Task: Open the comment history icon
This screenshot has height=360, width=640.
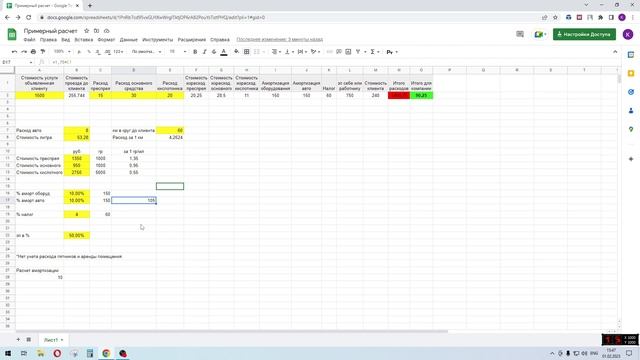Action: pyautogui.click(x=520, y=34)
